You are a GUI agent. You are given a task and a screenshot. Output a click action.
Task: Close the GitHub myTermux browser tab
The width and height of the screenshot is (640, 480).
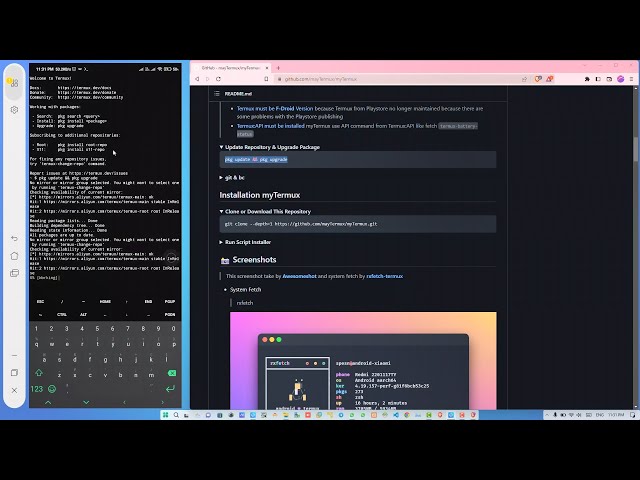[267, 68]
